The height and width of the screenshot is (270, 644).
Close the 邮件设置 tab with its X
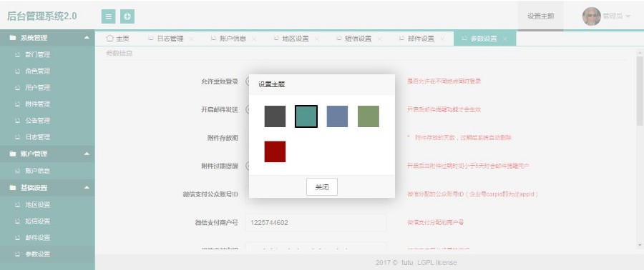click(442, 39)
